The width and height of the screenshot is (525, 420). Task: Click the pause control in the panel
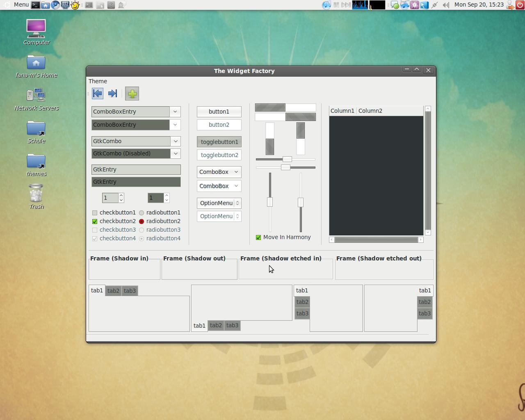coord(336,5)
